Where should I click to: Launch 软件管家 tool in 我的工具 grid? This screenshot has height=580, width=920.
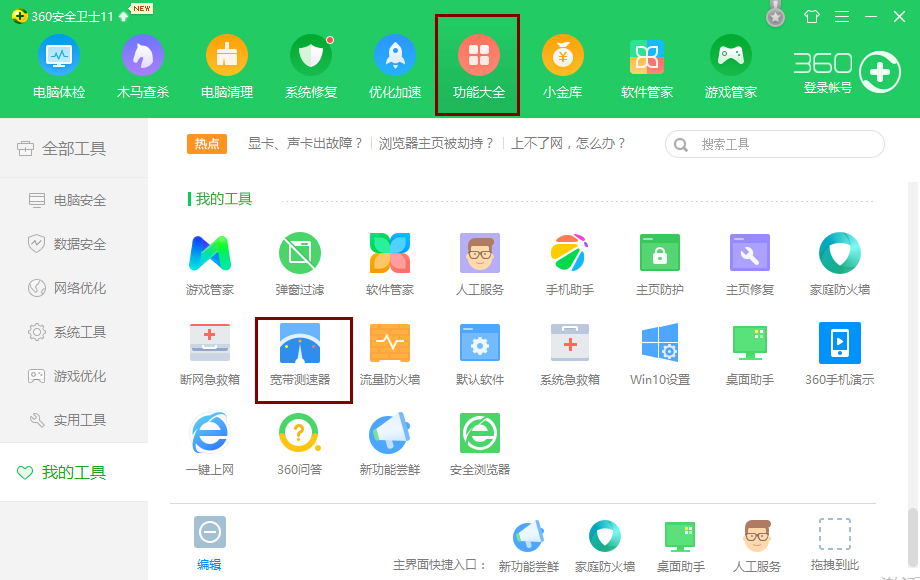point(390,264)
